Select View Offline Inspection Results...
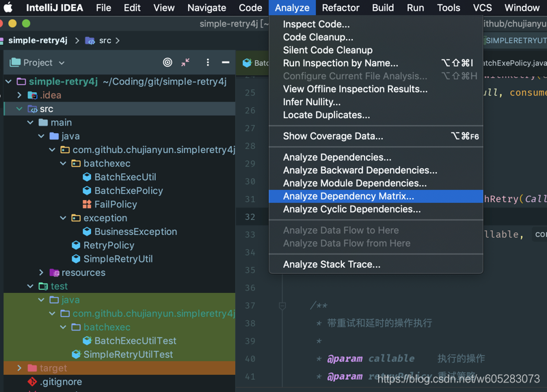This screenshot has width=547, height=392. click(375, 89)
